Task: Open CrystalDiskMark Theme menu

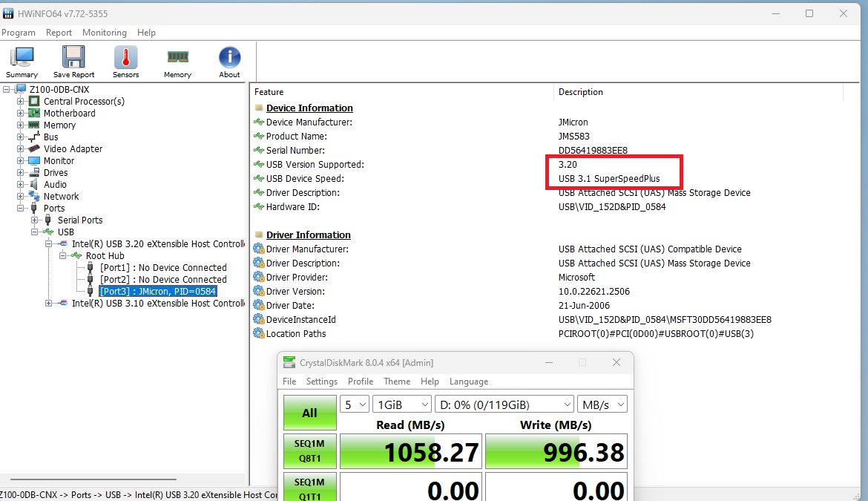Action: pyautogui.click(x=397, y=382)
